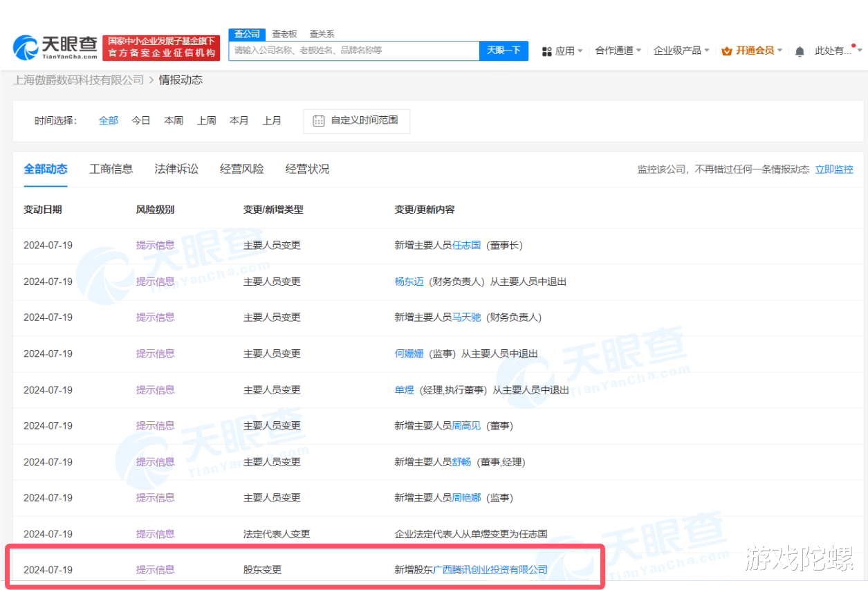868x590 pixels.
Task: Open the 单煜 (经理,执行董事) person link
Action: (404, 390)
